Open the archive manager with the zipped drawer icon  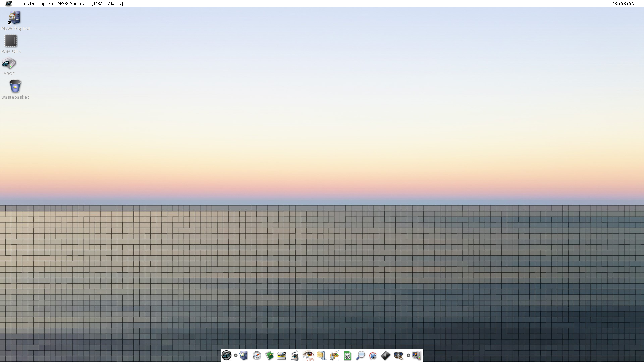tap(322, 356)
